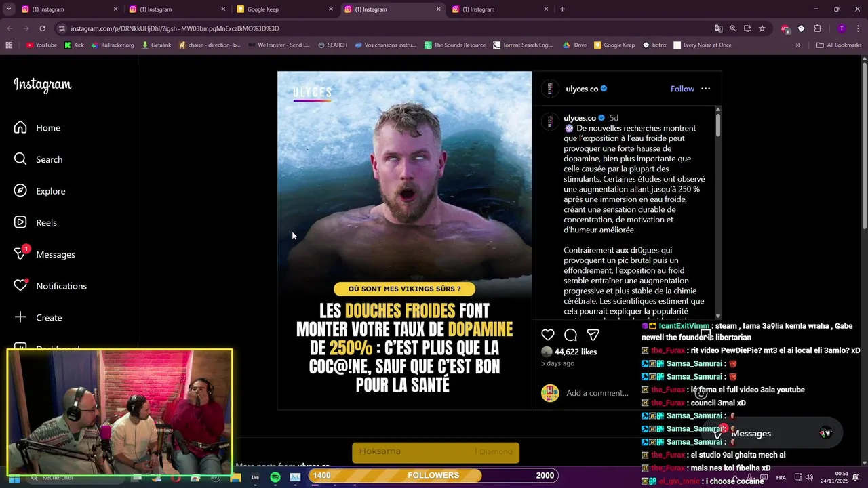
Task: Open the Google Keep bookmark
Action: click(x=614, y=45)
